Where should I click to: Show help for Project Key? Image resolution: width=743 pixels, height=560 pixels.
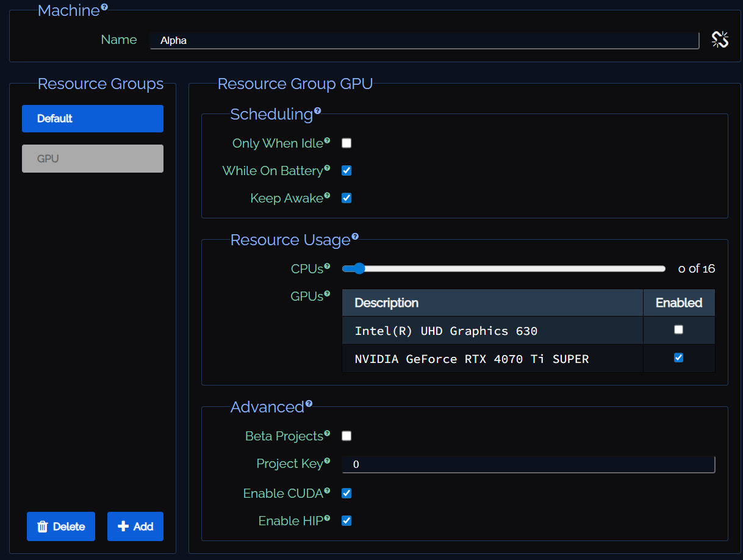[327, 461]
